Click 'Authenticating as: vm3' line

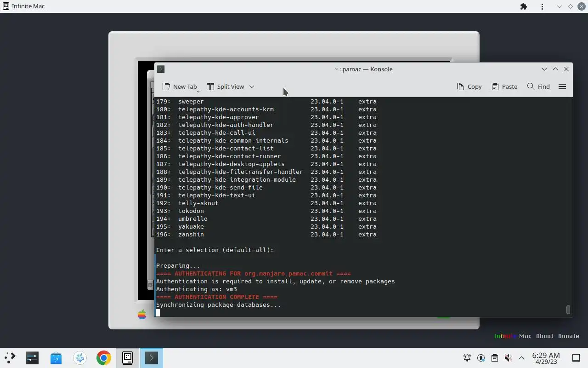point(197,289)
